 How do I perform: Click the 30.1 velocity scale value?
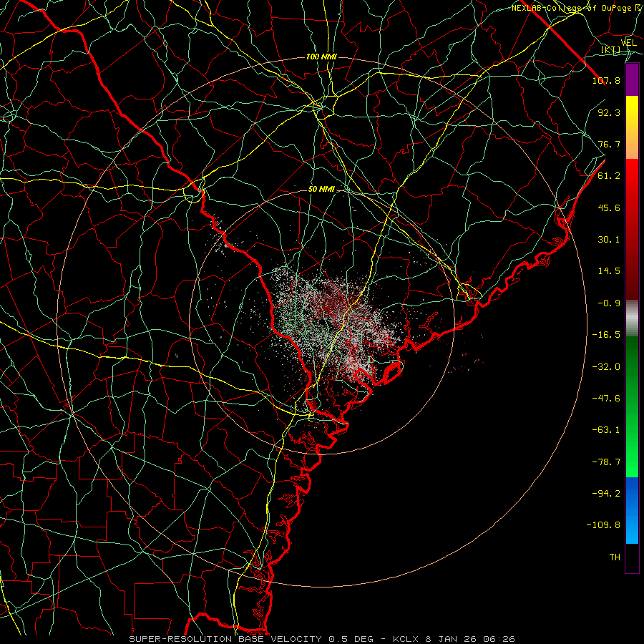(609, 240)
